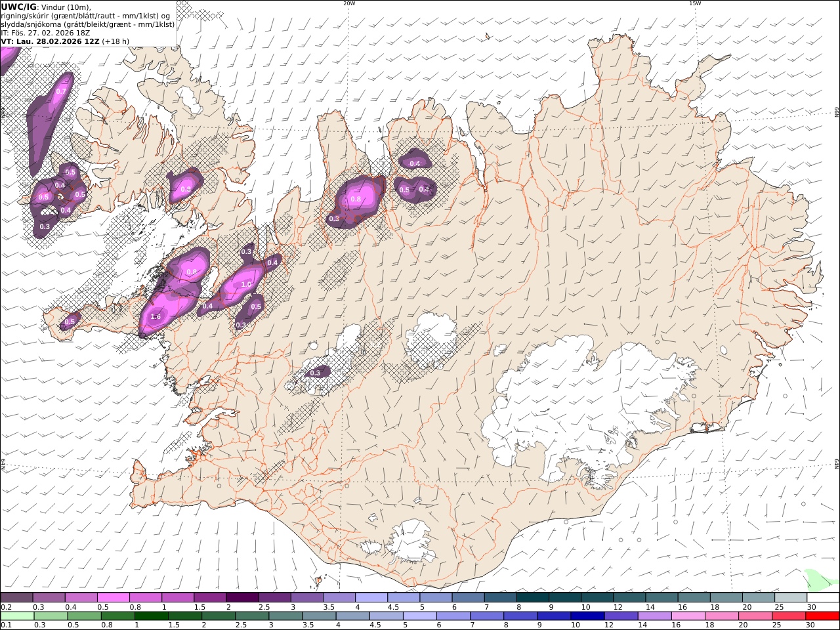This screenshot has height=630, width=840.
Task: Pick the bottom legend swatch between 12 and 14
Action: (621, 616)
